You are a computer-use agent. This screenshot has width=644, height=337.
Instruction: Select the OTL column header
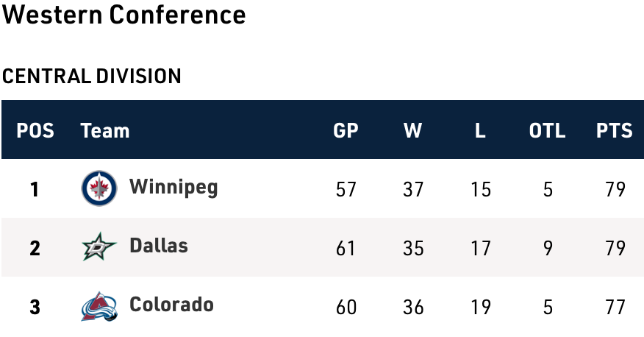pyautogui.click(x=547, y=131)
